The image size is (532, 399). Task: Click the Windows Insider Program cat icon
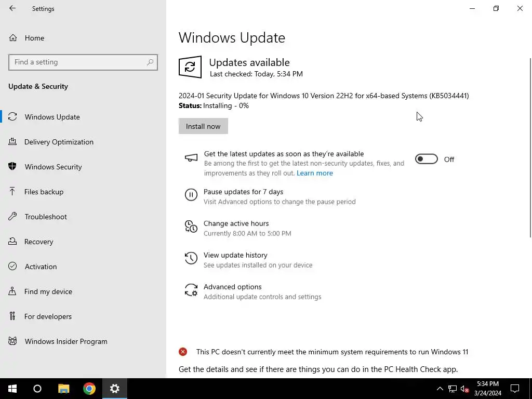(x=12, y=341)
